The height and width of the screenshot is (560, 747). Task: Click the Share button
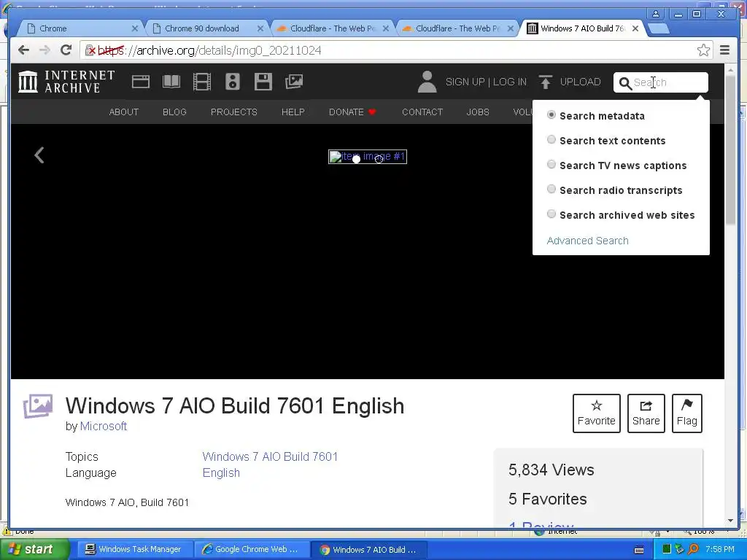pyautogui.click(x=646, y=413)
